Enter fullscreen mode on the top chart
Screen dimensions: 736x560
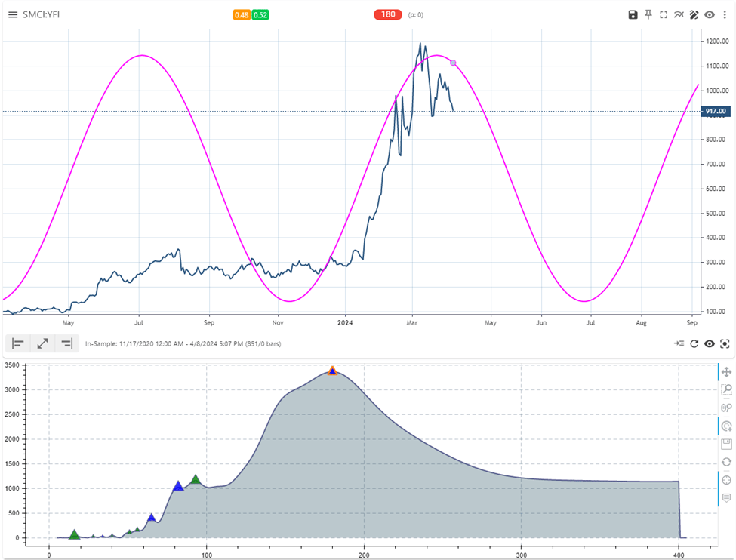664,14
